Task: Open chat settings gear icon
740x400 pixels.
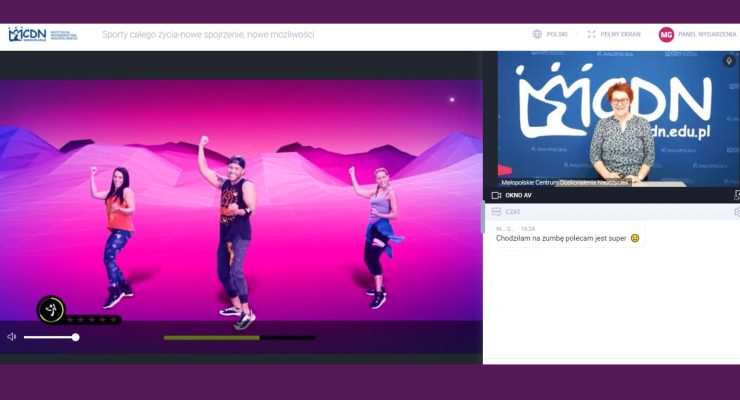Action: [736, 212]
